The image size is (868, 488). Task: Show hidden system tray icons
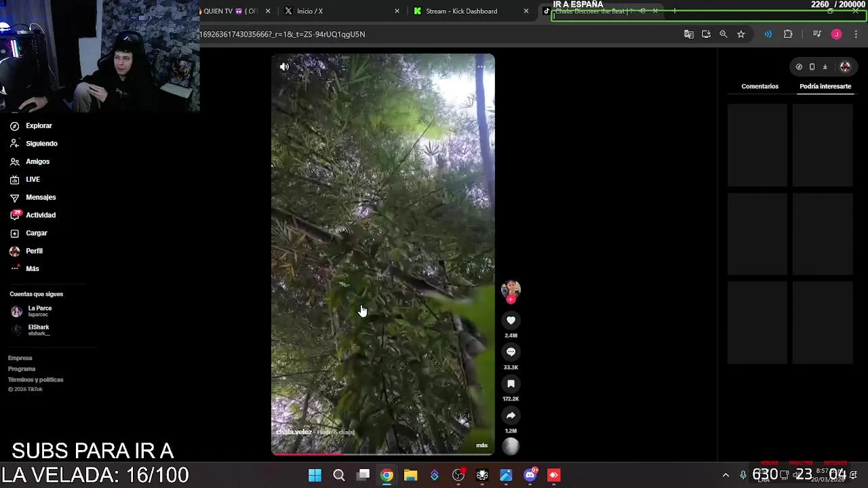(726, 475)
